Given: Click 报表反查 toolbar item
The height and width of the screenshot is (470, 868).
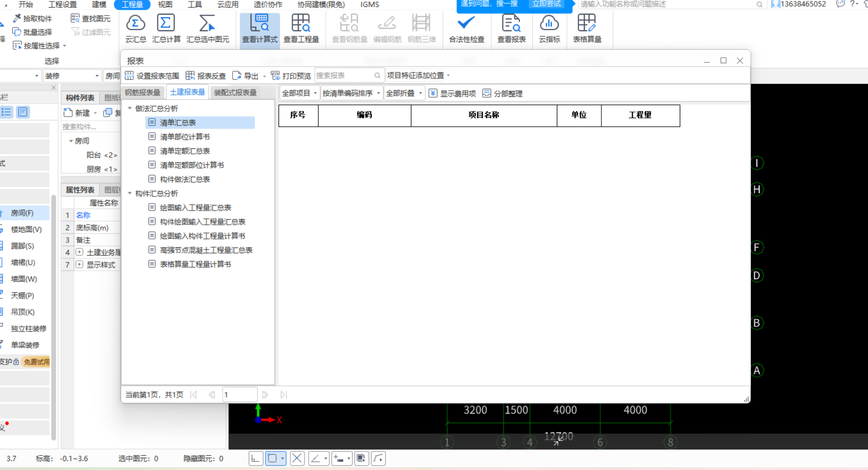Looking at the screenshot, I should click(206, 76).
